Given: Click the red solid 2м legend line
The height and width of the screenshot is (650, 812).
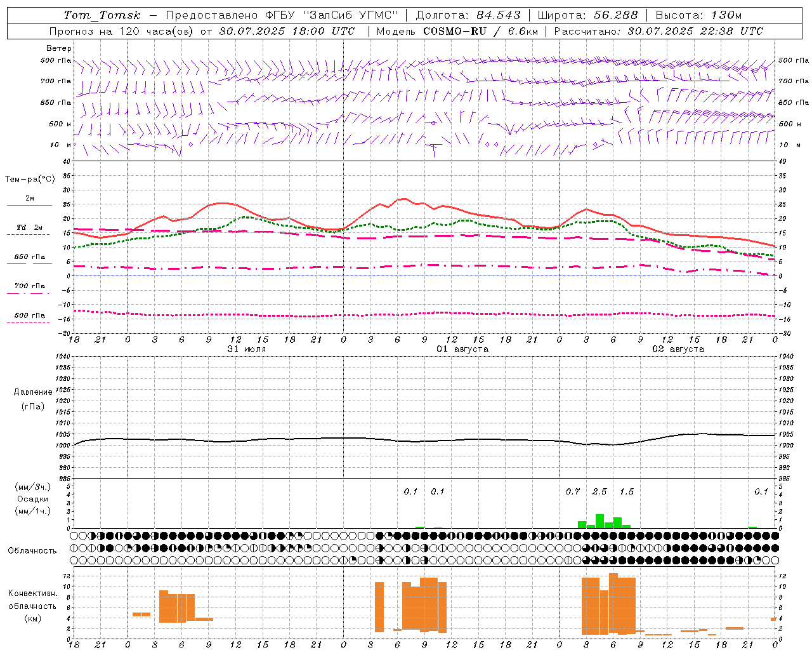Looking at the screenshot, I should click(29, 206).
